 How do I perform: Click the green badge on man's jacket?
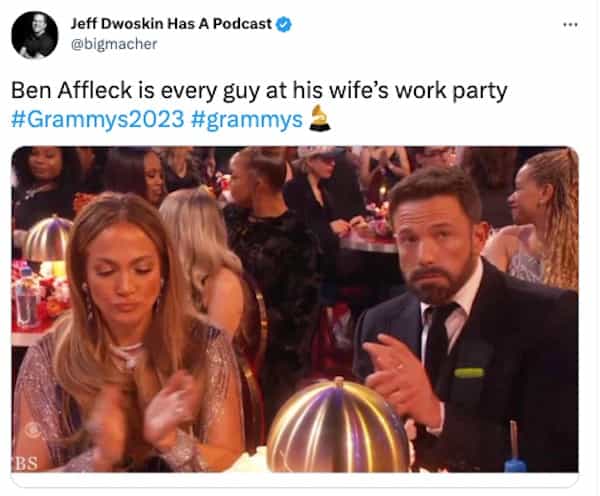(x=469, y=372)
